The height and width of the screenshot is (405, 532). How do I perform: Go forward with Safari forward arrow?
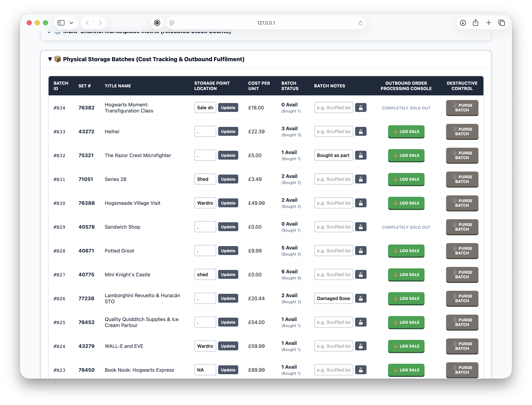pos(100,23)
